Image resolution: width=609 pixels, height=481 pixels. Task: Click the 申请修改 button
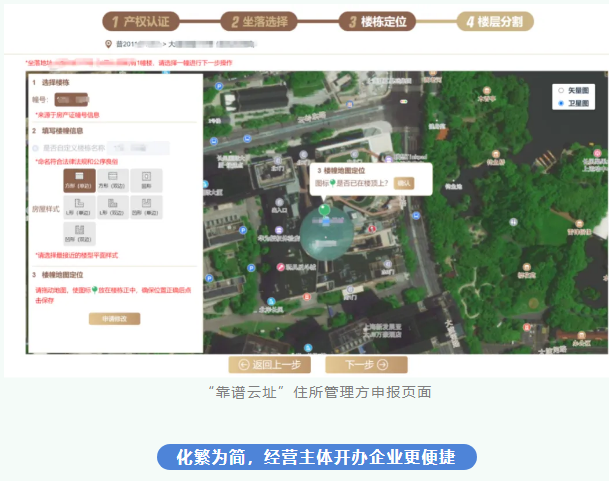click(x=114, y=318)
